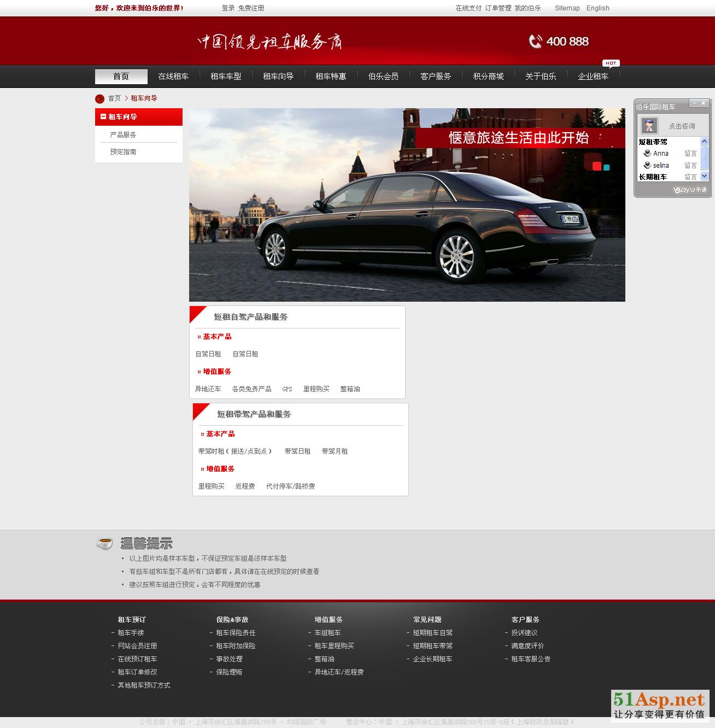Viewport: 715px width, 728px height.
Task: Click the phone icon beside 400 888
Action: (535, 42)
